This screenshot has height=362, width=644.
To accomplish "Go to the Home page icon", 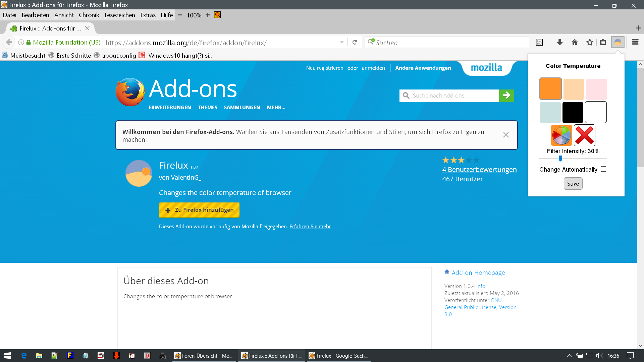I will click(575, 42).
